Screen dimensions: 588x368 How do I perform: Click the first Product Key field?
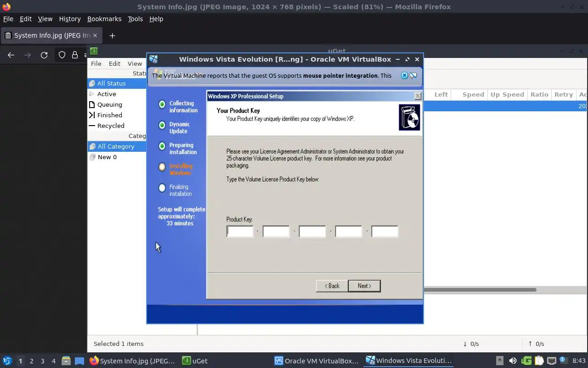pyautogui.click(x=240, y=231)
